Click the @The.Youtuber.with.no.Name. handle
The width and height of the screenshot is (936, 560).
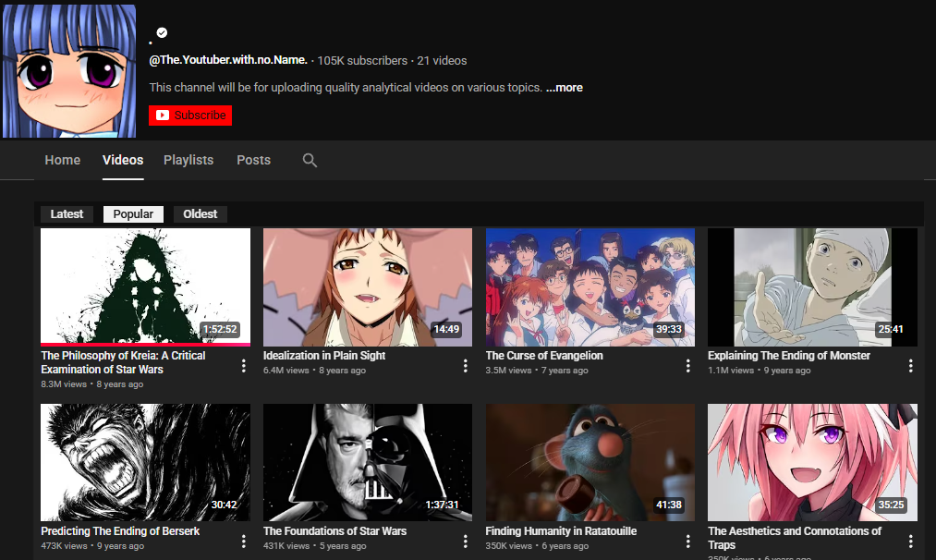point(228,60)
